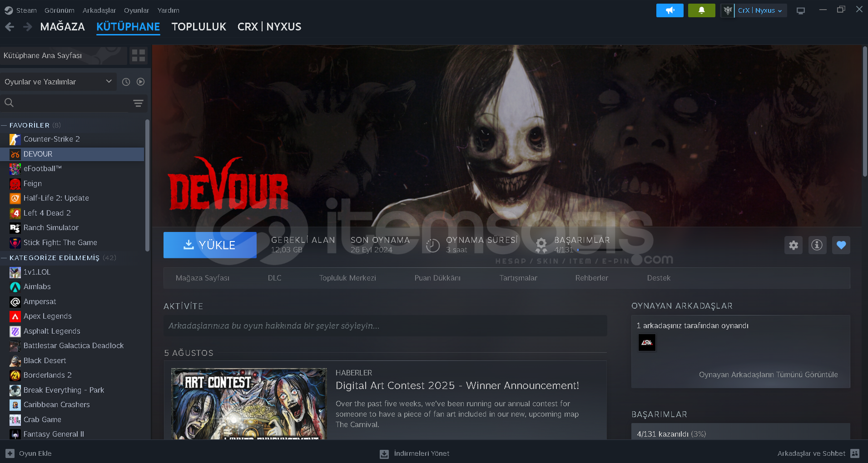Open the Görünüm menu

pos(59,10)
